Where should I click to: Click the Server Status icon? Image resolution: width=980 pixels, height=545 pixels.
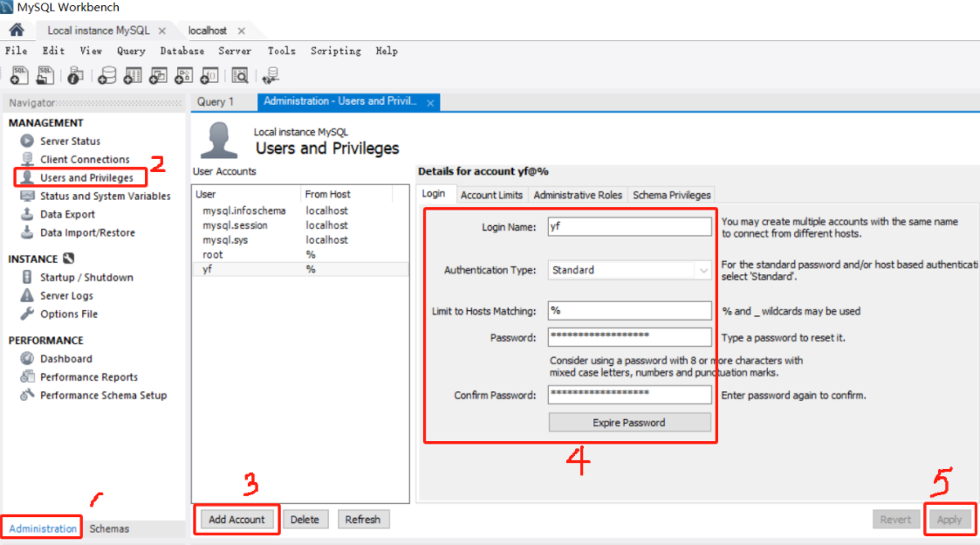coord(27,141)
